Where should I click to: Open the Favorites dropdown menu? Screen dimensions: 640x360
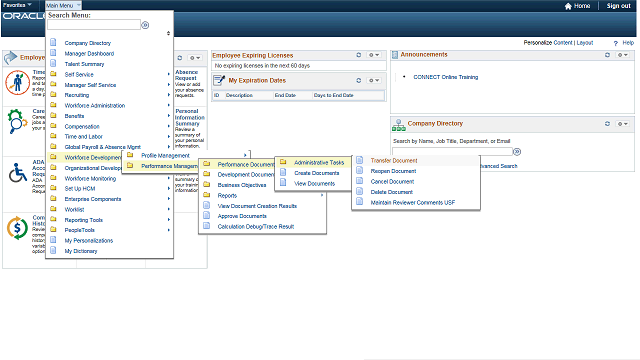pyautogui.click(x=17, y=5)
